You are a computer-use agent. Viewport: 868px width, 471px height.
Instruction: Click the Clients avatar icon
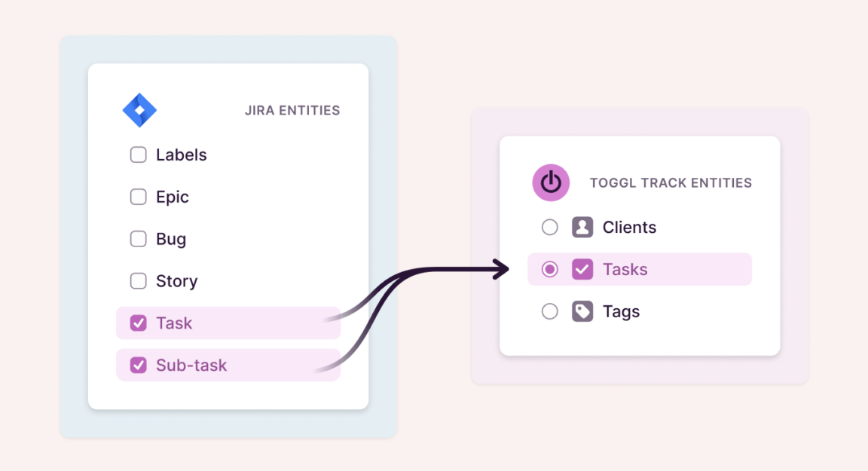point(582,227)
